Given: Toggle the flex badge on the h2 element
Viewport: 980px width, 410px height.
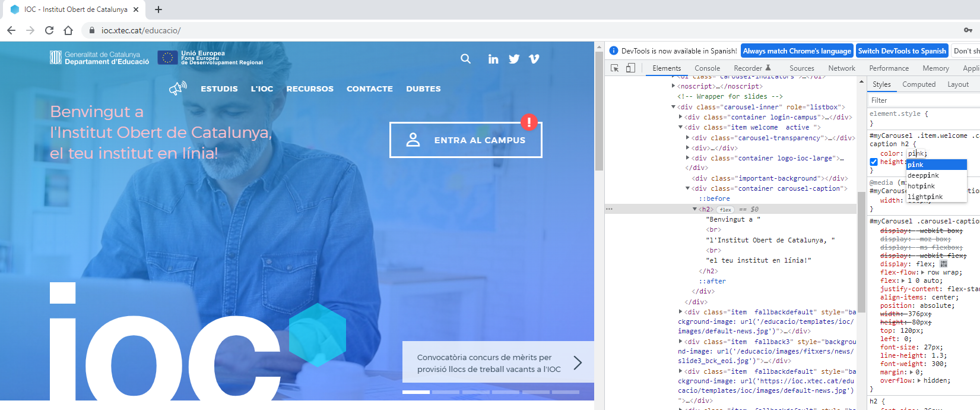Looking at the screenshot, I should (725, 210).
